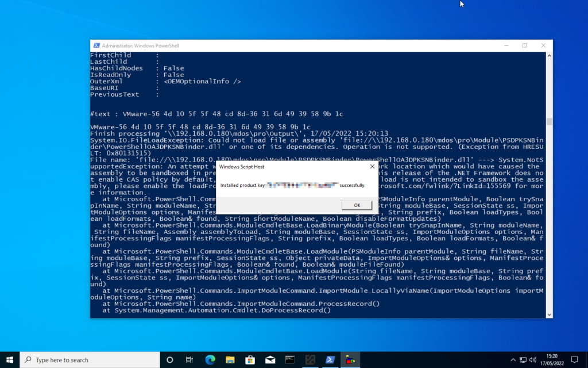This screenshot has width=588, height=368.
Task: Select the dark gray app icon left of PowerShell
Action: [x=310, y=360]
